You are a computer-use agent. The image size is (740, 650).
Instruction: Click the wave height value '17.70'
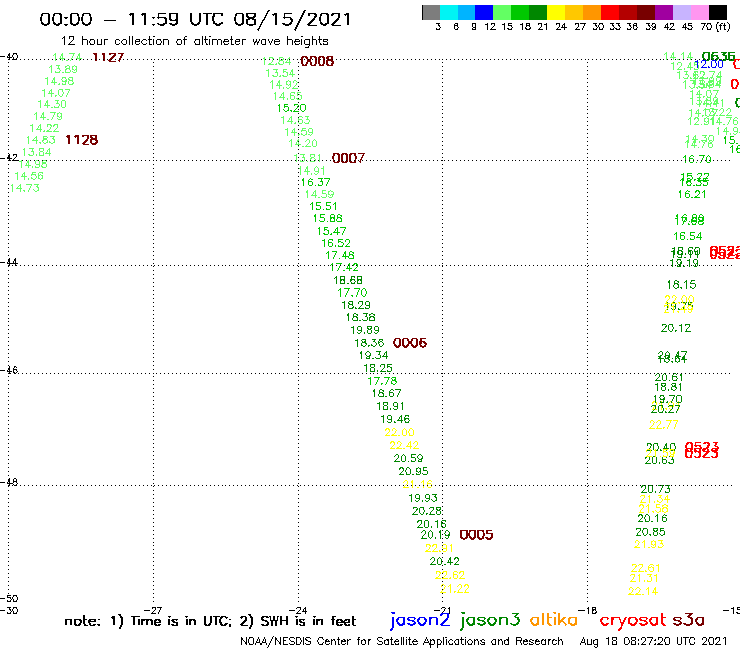pyautogui.click(x=352, y=293)
